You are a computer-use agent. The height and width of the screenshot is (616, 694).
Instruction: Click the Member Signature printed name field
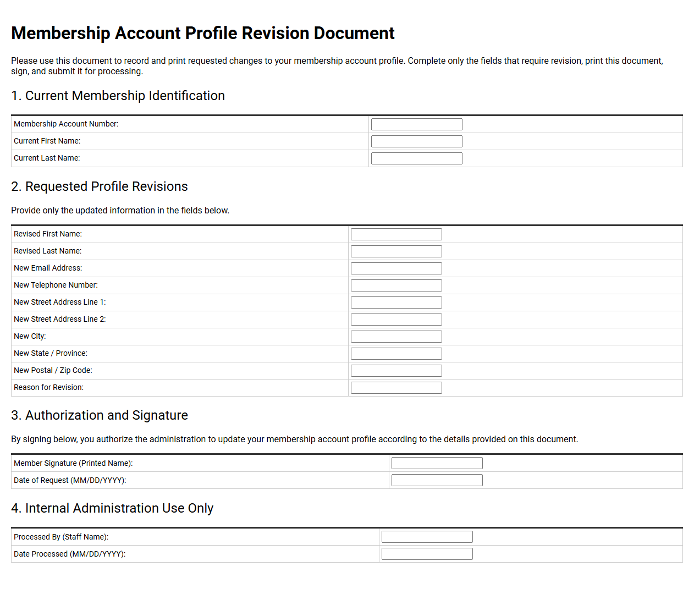pos(437,463)
